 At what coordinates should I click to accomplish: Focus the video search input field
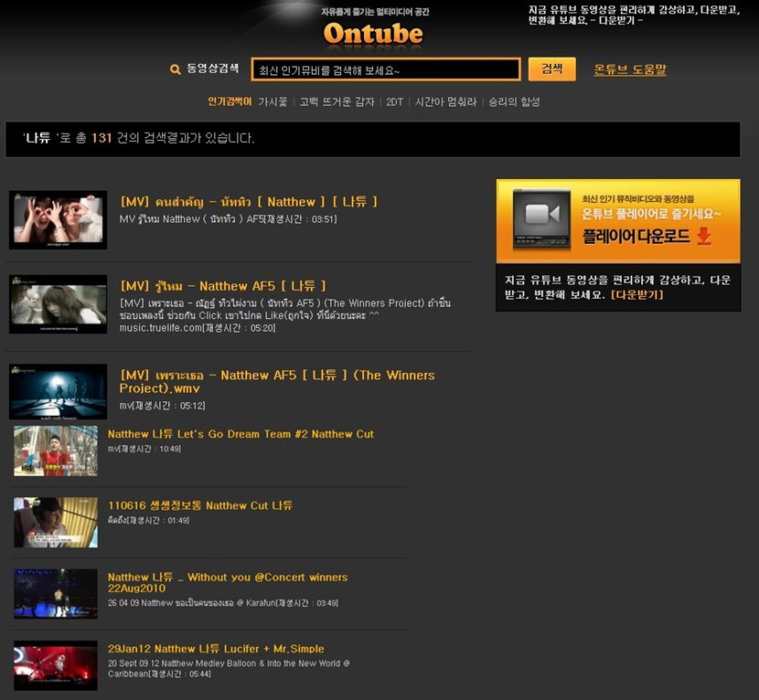(386, 69)
